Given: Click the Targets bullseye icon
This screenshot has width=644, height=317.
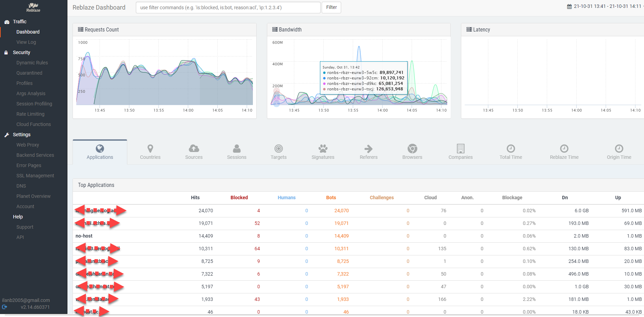Looking at the screenshot, I should (279, 149).
